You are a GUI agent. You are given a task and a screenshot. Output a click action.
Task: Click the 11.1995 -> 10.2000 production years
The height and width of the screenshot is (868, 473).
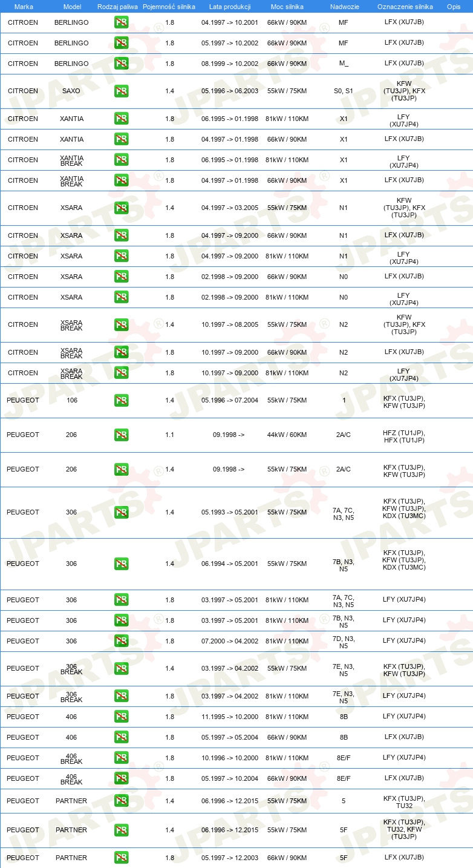[x=230, y=717]
